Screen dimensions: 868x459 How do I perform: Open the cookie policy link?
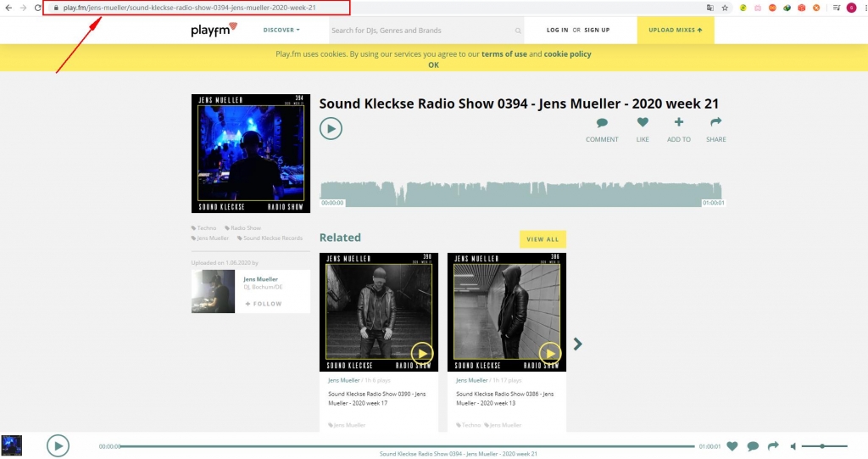567,53
